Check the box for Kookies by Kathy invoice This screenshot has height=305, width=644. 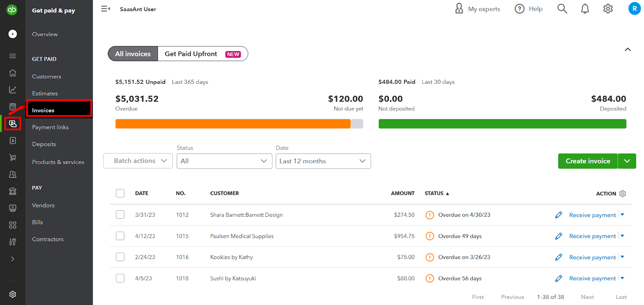[120, 257]
